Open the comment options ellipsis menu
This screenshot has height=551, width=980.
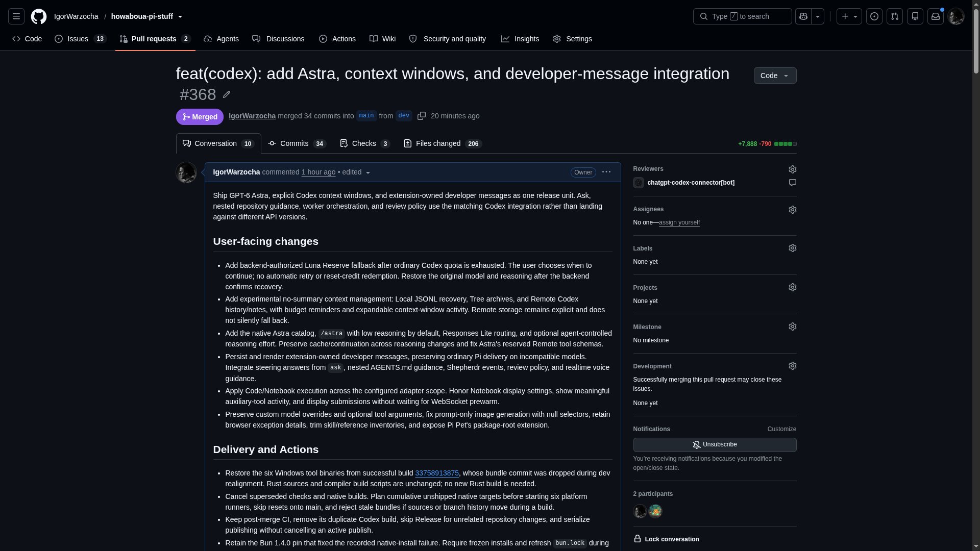pos(606,172)
